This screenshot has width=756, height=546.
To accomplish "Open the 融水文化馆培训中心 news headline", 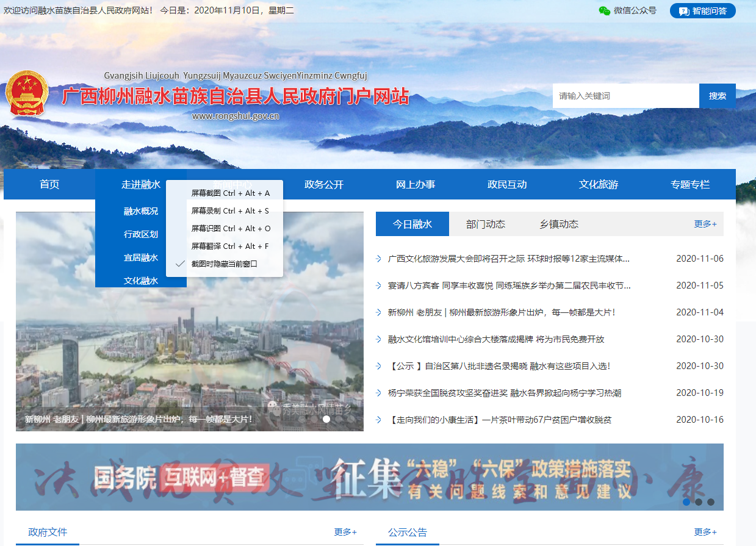I will (x=495, y=339).
